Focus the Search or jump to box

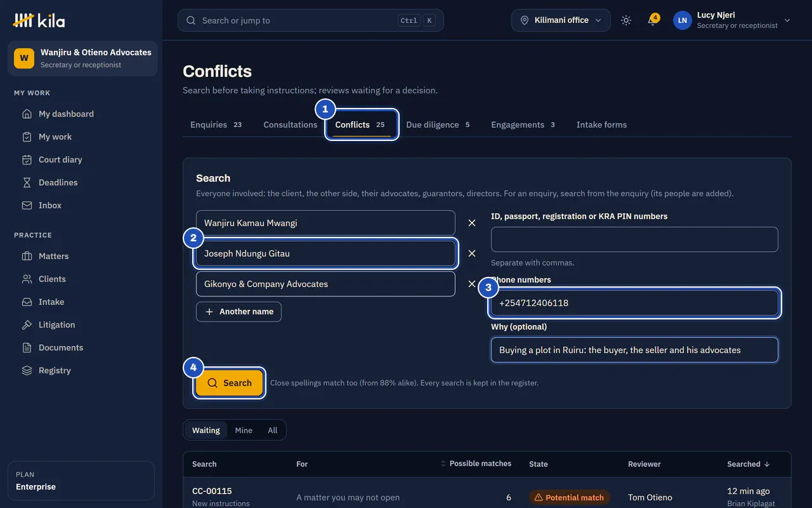pos(311,20)
